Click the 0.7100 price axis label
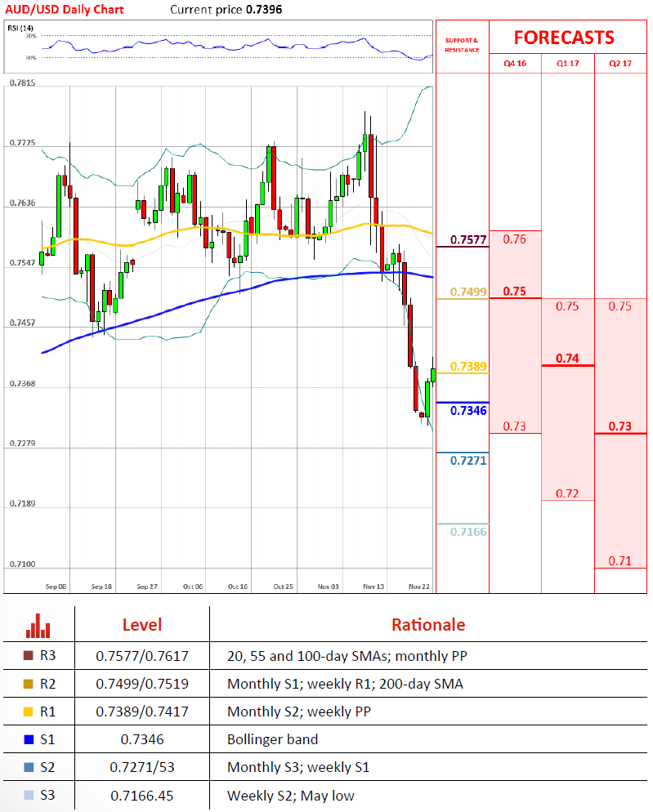 (22, 564)
